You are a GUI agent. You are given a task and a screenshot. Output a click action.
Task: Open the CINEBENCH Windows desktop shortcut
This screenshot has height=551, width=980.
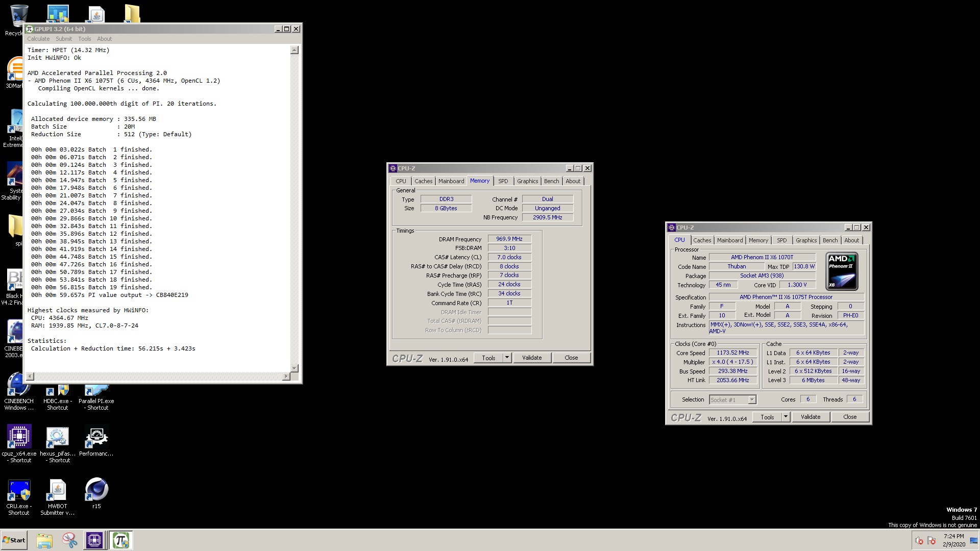[19, 392]
